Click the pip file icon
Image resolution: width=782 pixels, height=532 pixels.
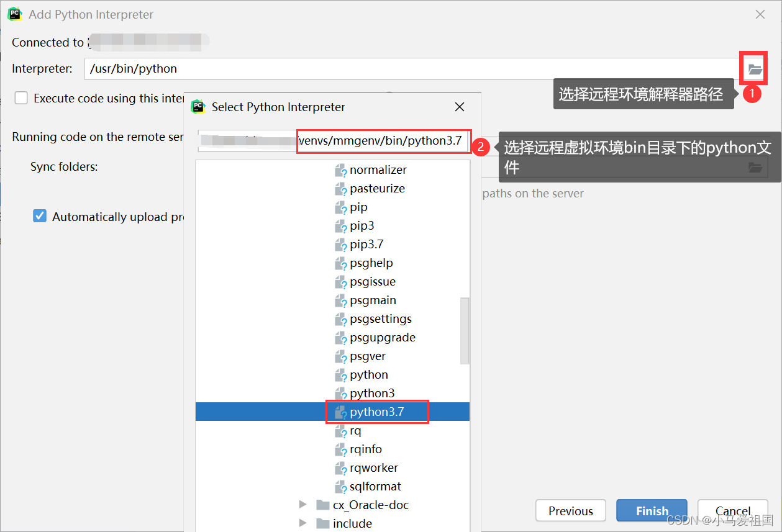[340, 207]
